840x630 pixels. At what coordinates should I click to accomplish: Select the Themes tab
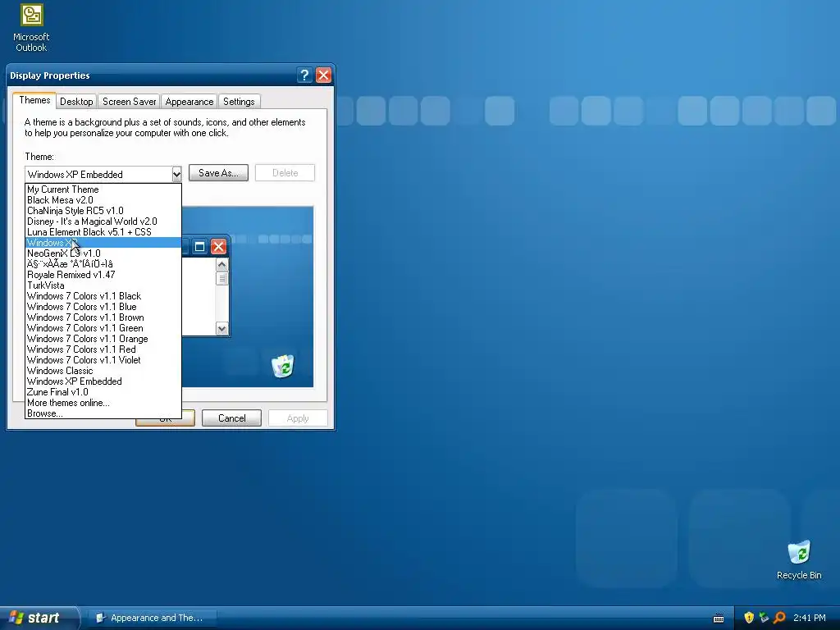tap(34, 100)
